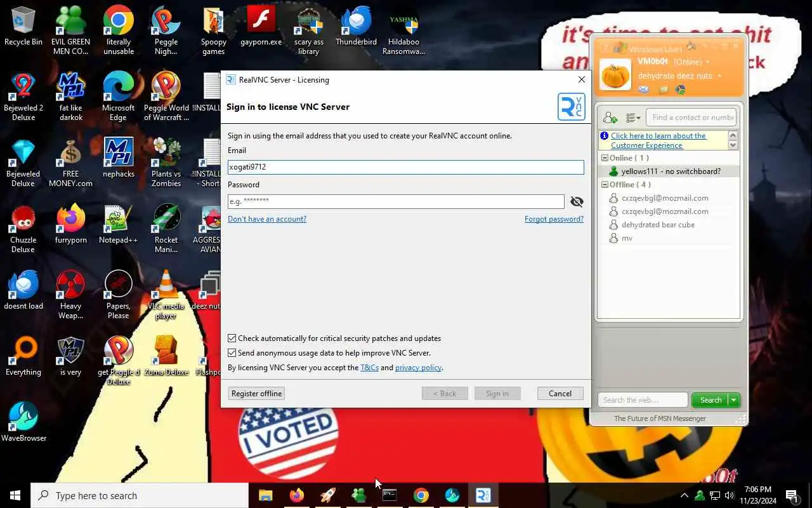Image resolution: width=812 pixels, height=508 pixels.
Task: Uncheck send anonymous usage data checkbox
Action: tap(232, 353)
